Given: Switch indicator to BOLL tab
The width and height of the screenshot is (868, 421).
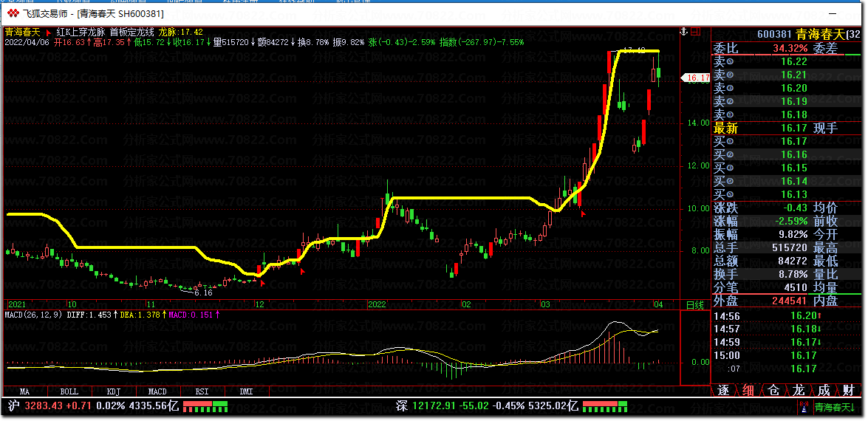Looking at the screenshot, I should click(x=69, y=391).
